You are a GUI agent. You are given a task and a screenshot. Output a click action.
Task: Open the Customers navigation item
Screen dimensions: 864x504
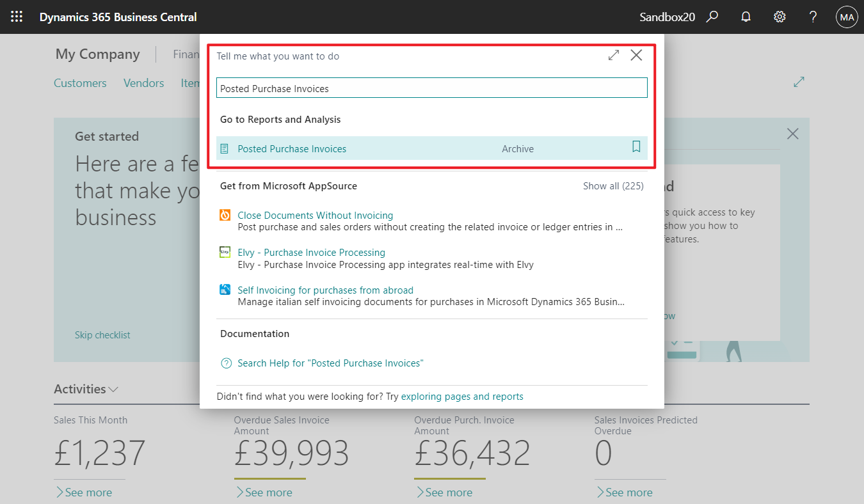tap(80, 83)
